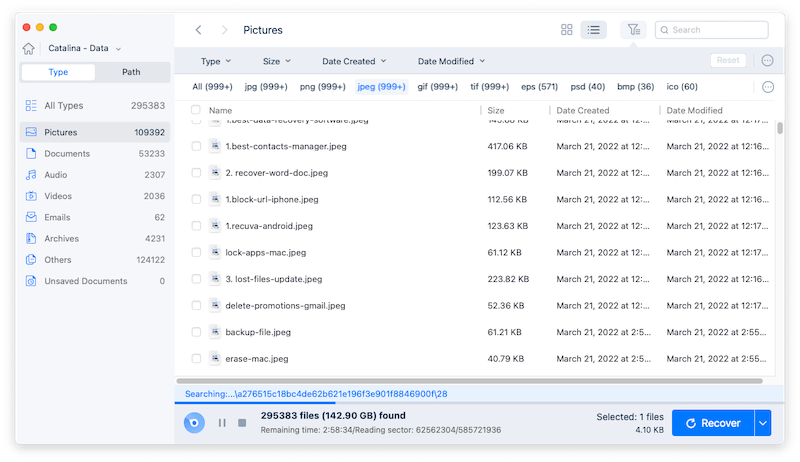
Task: Switch to the Path tab
Action: 131,72
